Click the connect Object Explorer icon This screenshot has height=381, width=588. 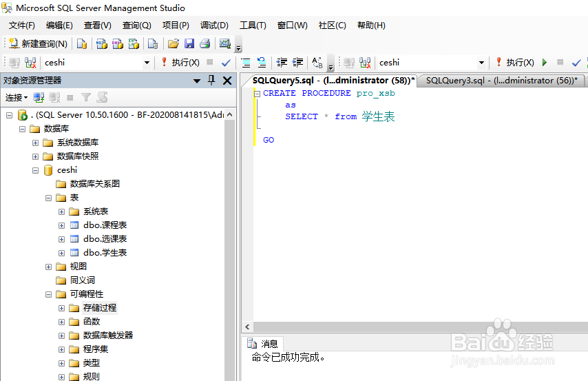click(x=39, y=98)
